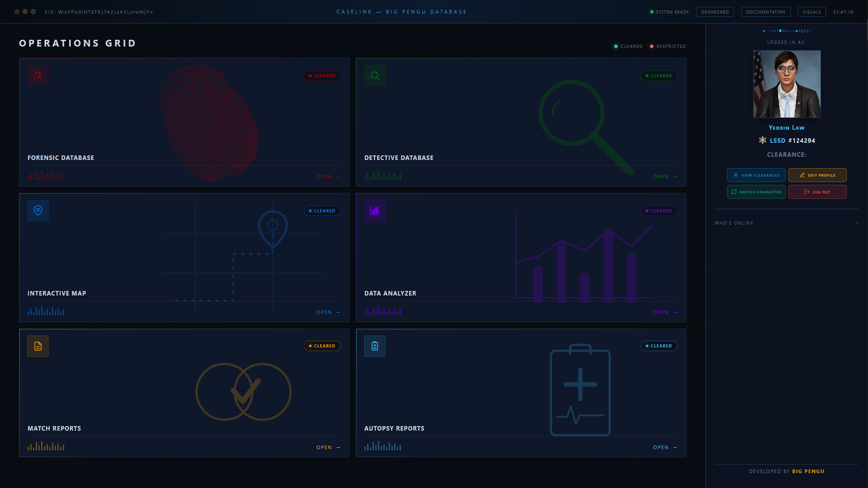Image resolution: width=868 pixels, height=488 pixels.
Task: Click the View Clearances button
Action: (756, 175)
